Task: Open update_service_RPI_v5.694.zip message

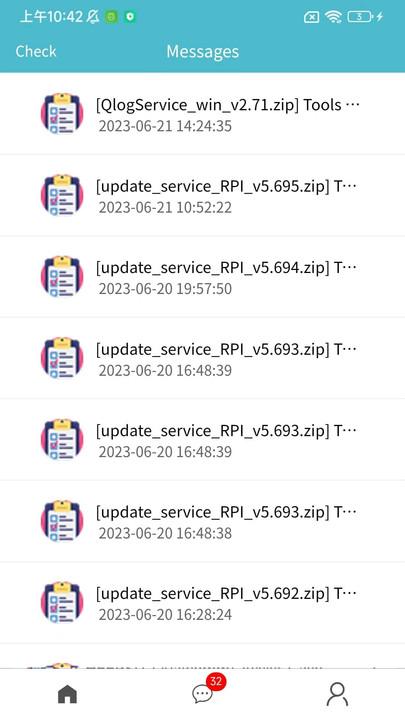Action: point(202,277)
